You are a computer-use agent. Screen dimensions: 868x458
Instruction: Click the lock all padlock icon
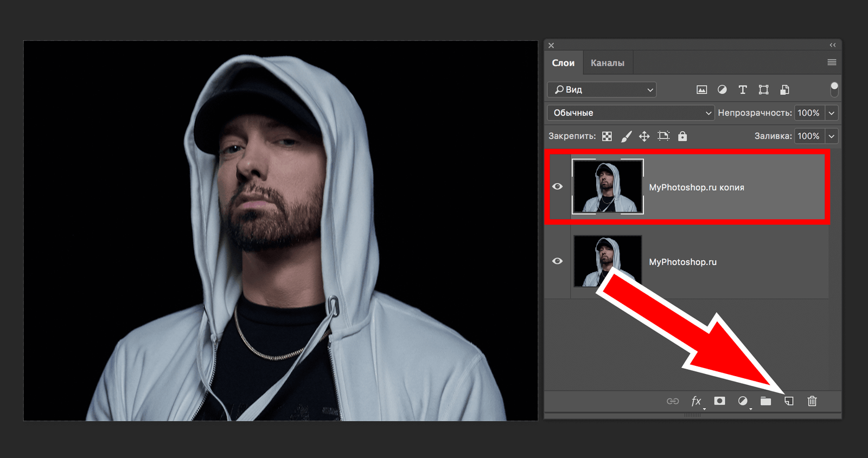682,137
